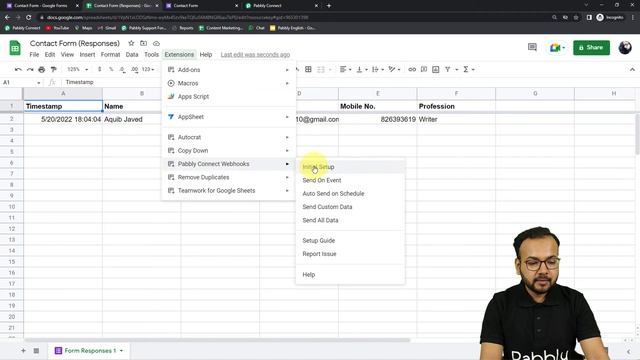This screenshot has height=360, width=640.
Task: Click the cloud document status icon
Action: click(x=156, y=43)
